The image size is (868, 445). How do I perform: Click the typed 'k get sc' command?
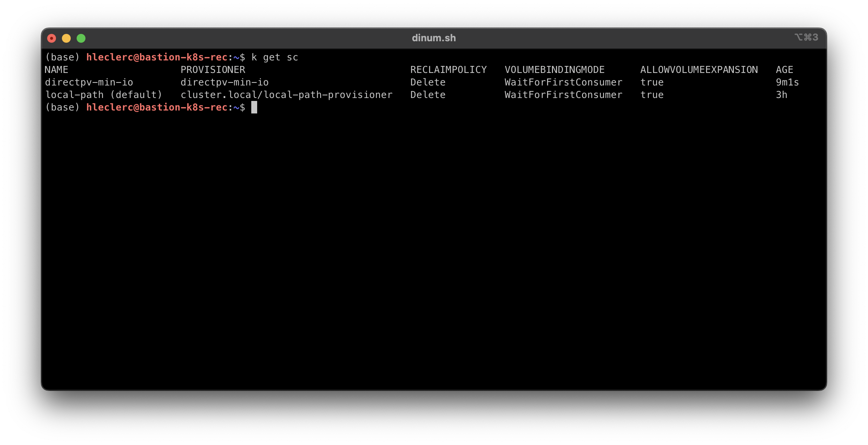(274, 57)
